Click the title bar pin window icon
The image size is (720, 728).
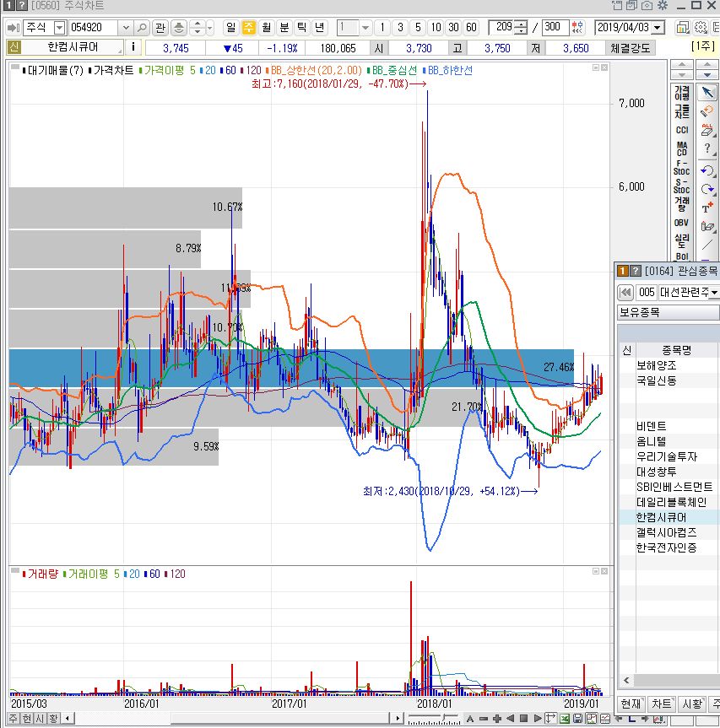tap(617, 6)
